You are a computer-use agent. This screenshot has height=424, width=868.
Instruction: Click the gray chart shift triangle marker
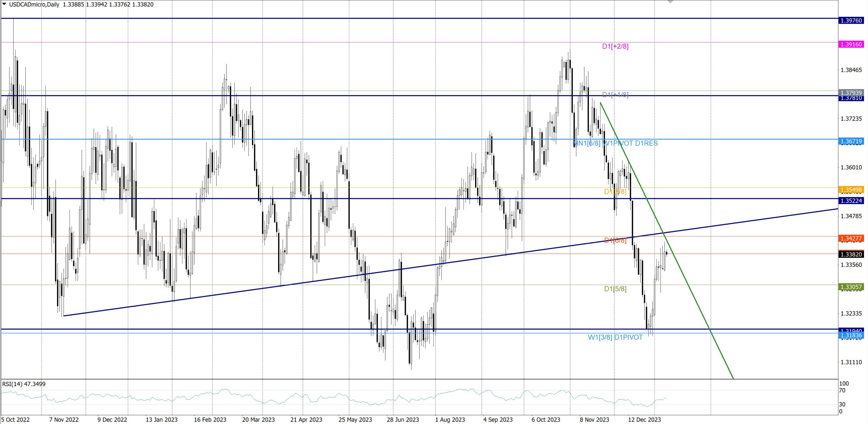(x=670, y=2)
